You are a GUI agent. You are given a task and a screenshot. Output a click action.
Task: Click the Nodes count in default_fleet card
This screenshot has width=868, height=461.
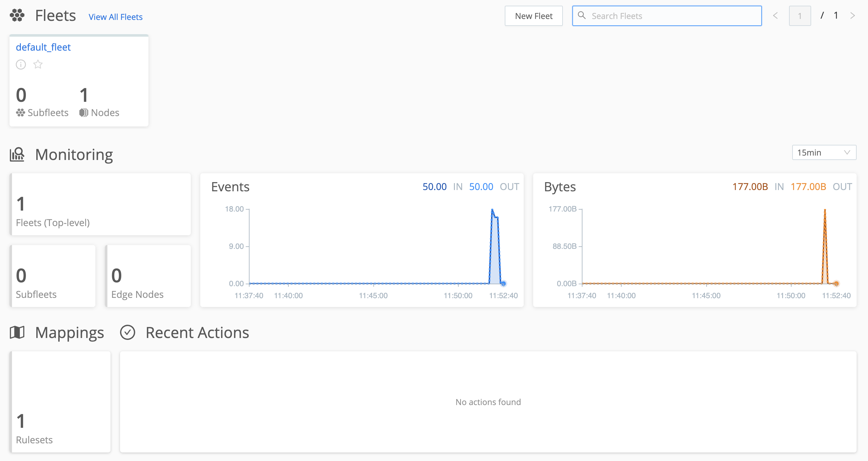[x=84, y=95]
